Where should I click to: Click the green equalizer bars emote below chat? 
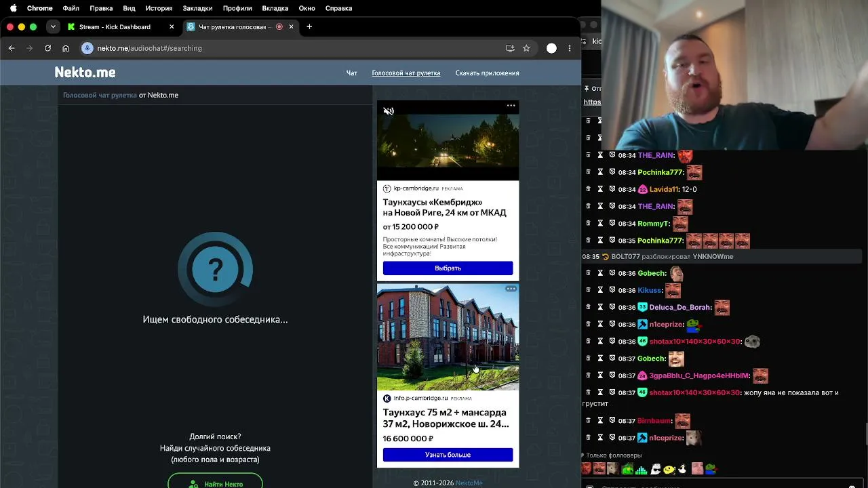(x=642, y=468)
